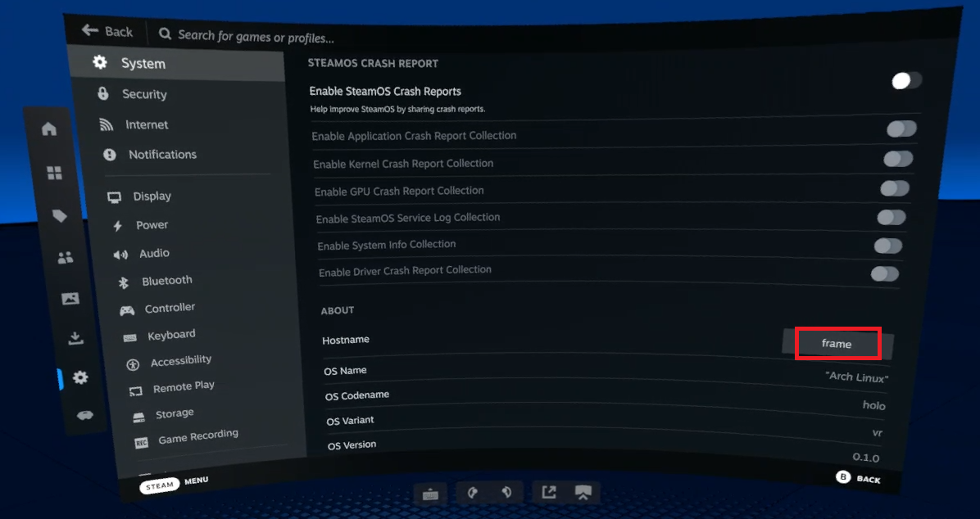Toggle Enable System Info Collection switch
The image size is (980, 519).
887,246
